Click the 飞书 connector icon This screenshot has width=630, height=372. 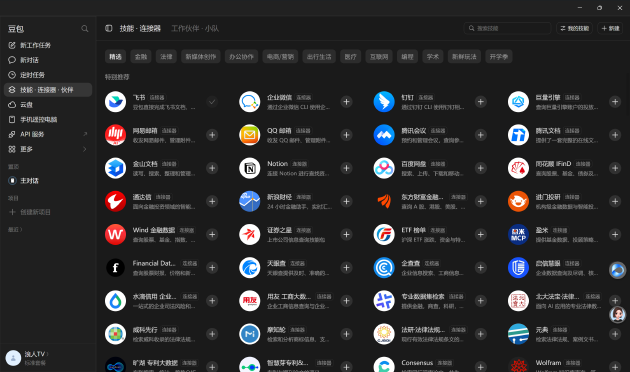[x=115, y=102]
